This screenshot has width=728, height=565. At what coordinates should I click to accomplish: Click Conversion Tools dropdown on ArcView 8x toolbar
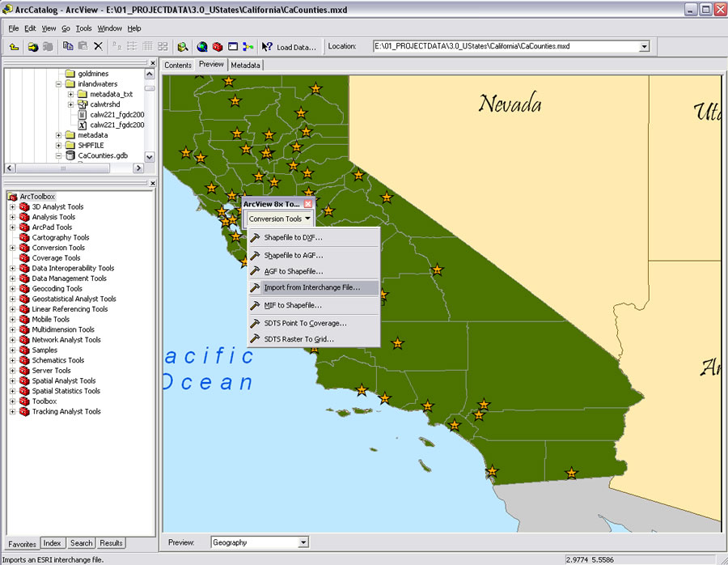[x=278, y=219]
